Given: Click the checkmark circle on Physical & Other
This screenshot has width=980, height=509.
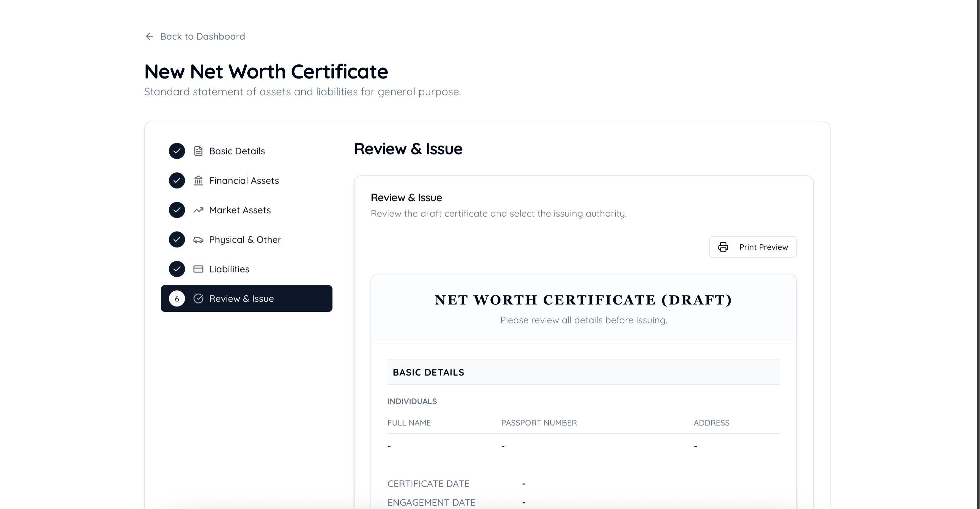Looking at the screenshot, I should tap(177, 239).
